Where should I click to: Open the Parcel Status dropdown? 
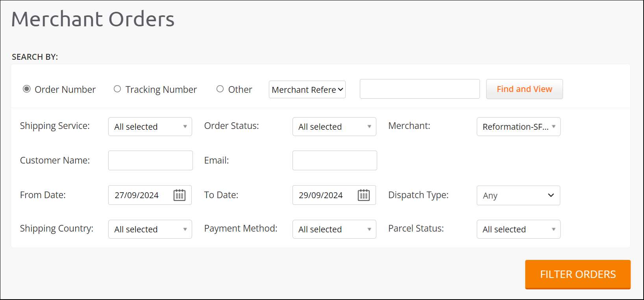(x=518, y=229)
